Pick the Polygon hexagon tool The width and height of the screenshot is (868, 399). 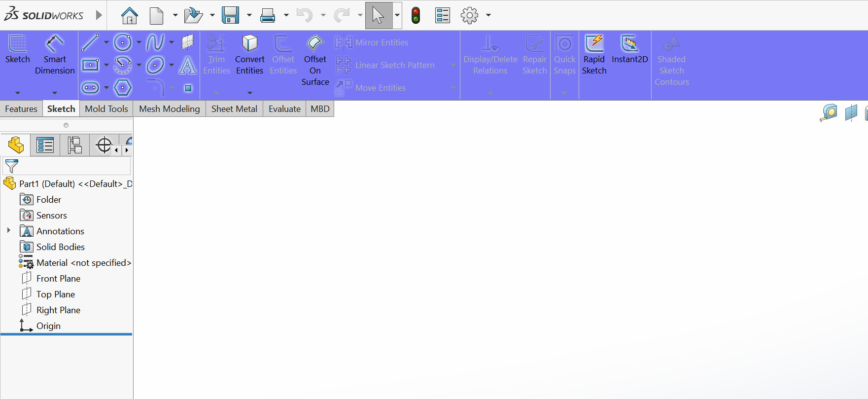122,88
